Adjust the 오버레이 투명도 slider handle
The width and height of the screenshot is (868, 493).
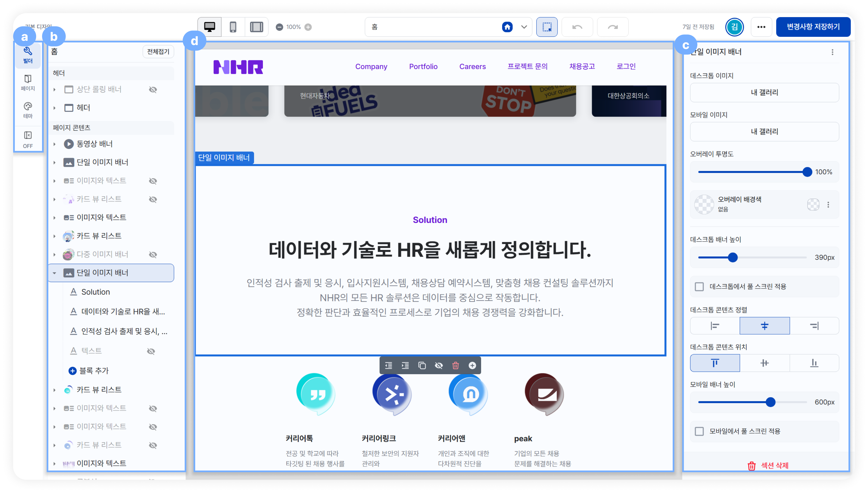[807, 172]
